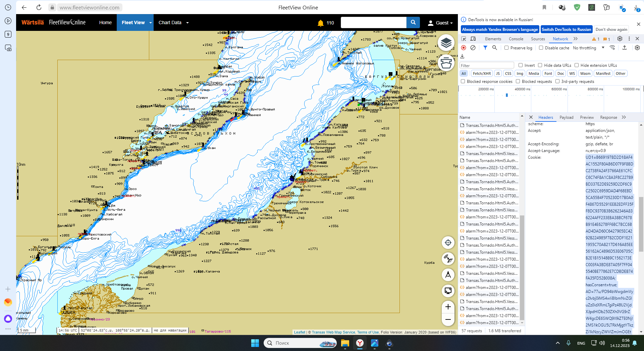The height and width of the screenshot is (351, 644).
Task: Click the network timeline overview marker
Action: [506, 95]
